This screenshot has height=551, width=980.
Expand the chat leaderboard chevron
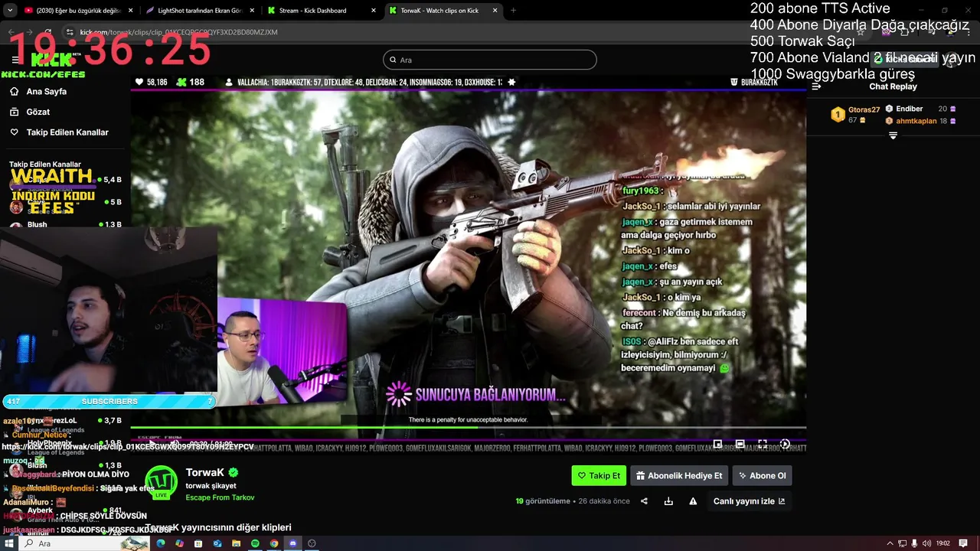tap(893, 135)
